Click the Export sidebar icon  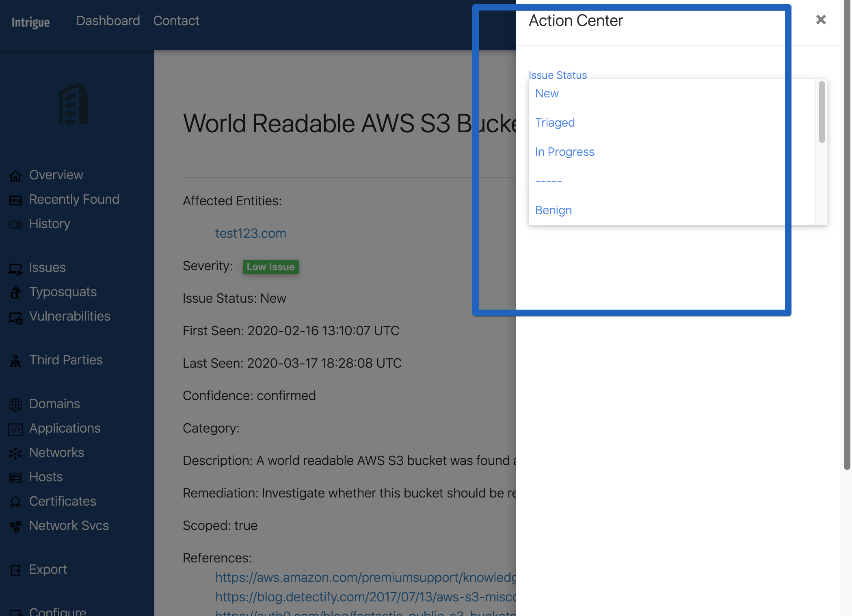(15, 570)
